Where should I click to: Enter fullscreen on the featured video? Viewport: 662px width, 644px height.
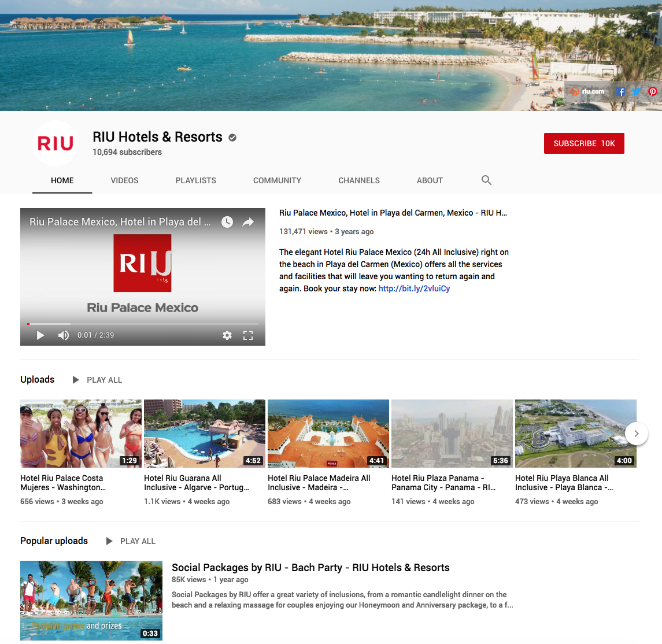pyautogui.click(x=248, y=335)
